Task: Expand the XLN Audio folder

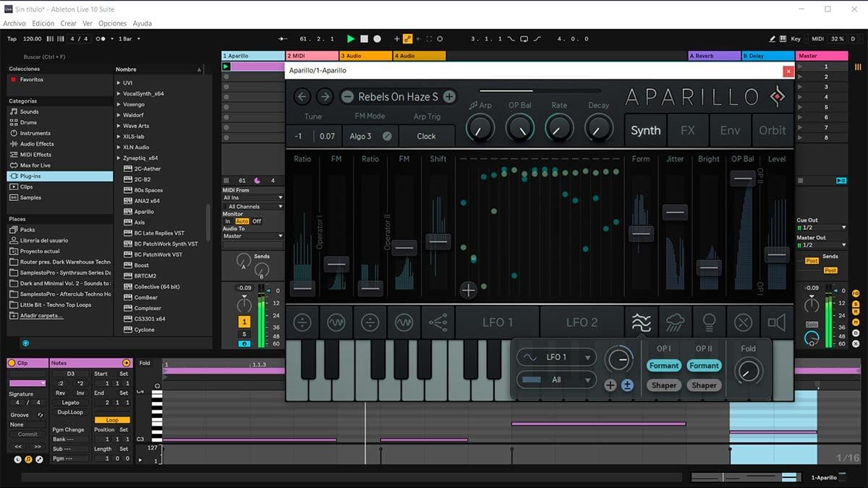Action: point(119,147)
